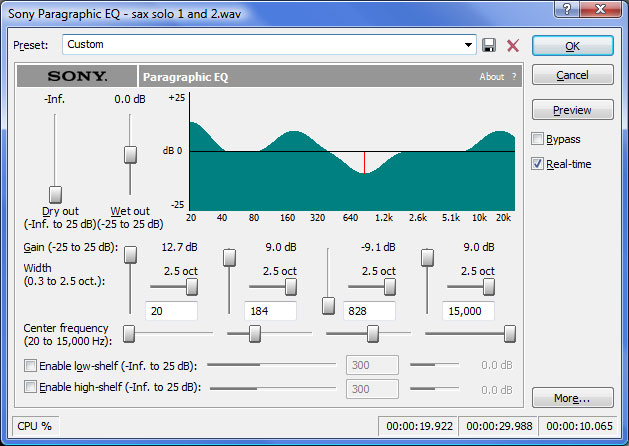Save the current preset with floppy icon
This screenshot has height=446, width=629.
click(489, 45)
